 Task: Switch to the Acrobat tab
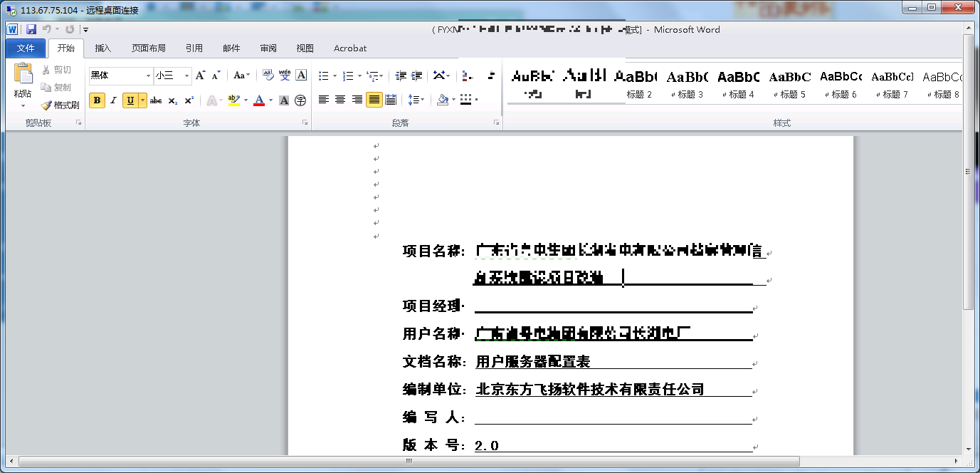(350, 48)
